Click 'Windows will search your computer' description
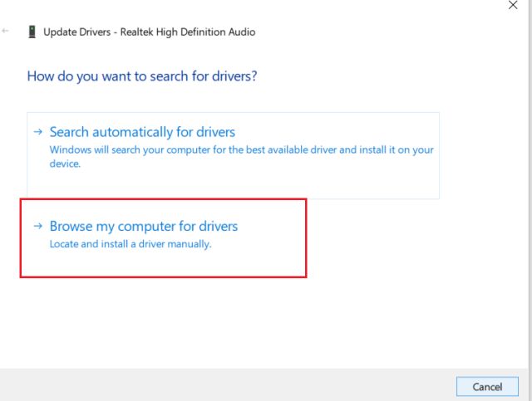Screen dimensions: 532x401 tap(241, 157)
